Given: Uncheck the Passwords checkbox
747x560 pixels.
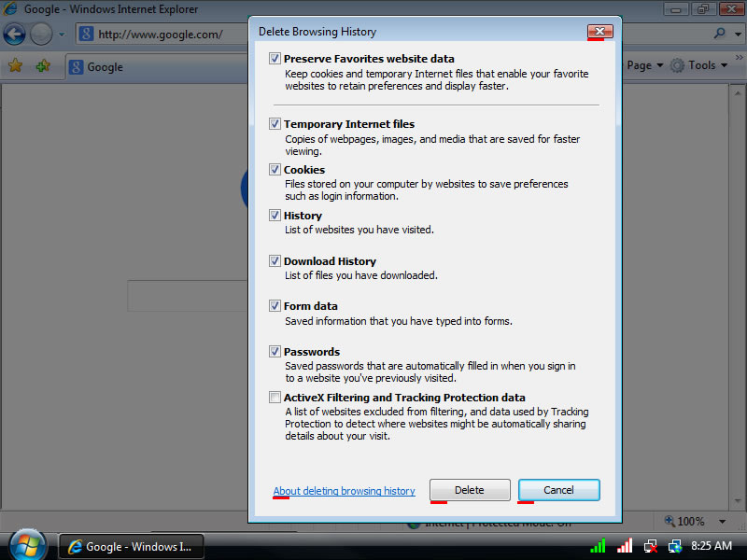Looking at the screenshot, I should (x=275, y=351).
